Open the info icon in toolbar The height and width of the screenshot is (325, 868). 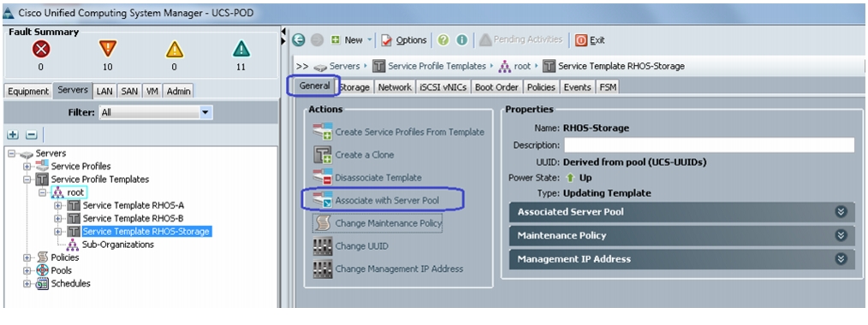click(x=461, y=40)
